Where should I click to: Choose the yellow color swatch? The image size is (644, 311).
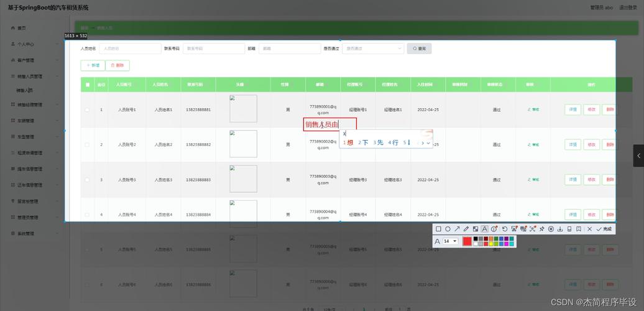[491, 244]
